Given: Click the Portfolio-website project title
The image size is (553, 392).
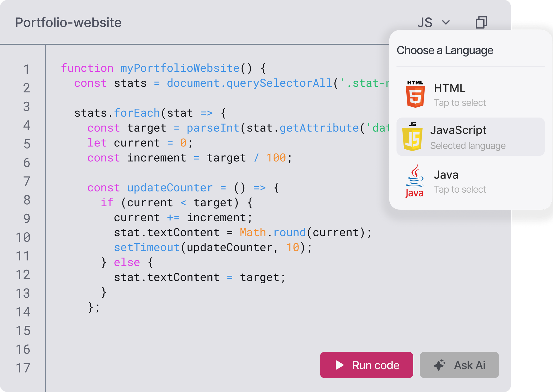Looking at the screenshot, I should pos(68,22).
